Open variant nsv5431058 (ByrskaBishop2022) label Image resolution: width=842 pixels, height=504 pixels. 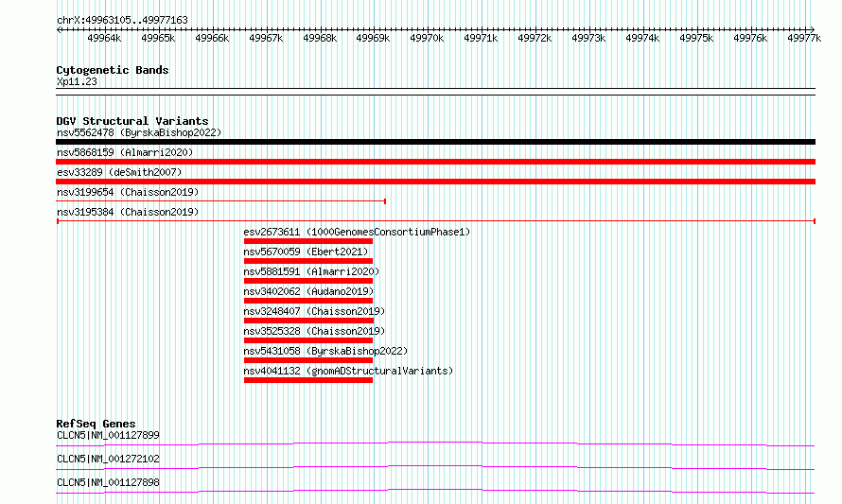tap(325, 351)
